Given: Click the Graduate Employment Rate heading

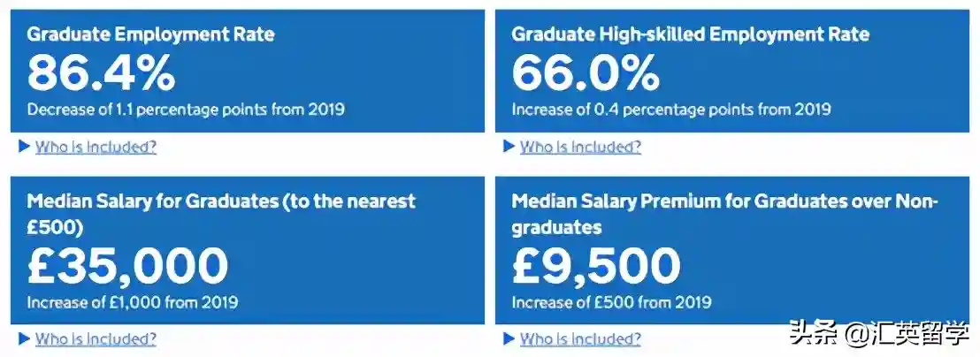Looking at the screenshot, I should click(x=150, y=34).
